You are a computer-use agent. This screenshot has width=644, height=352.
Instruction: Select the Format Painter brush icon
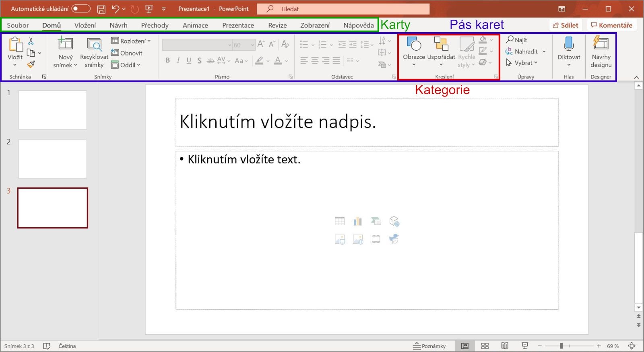pyautogui.click(x=31, y=64)
